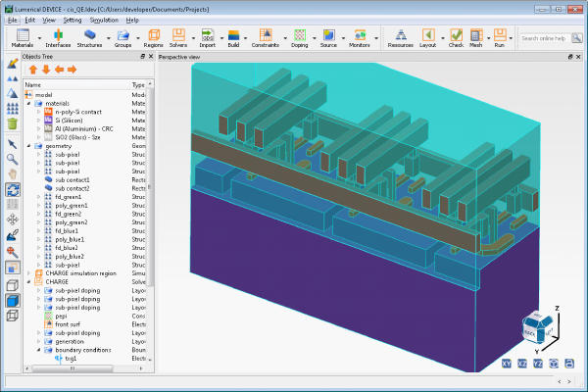
Task: Open the Groups dropdown arrow
Action: click(x=137, y=38)
